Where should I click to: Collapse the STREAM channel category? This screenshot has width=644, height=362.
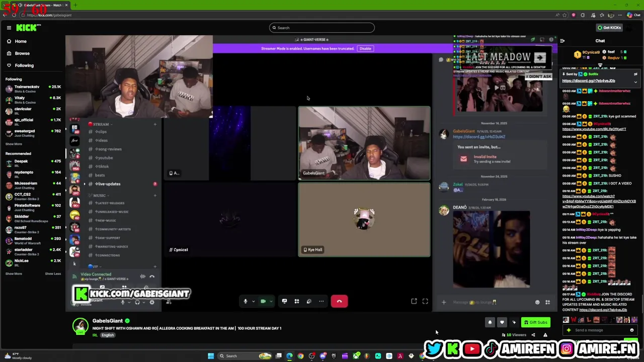[x=100, y=124]
